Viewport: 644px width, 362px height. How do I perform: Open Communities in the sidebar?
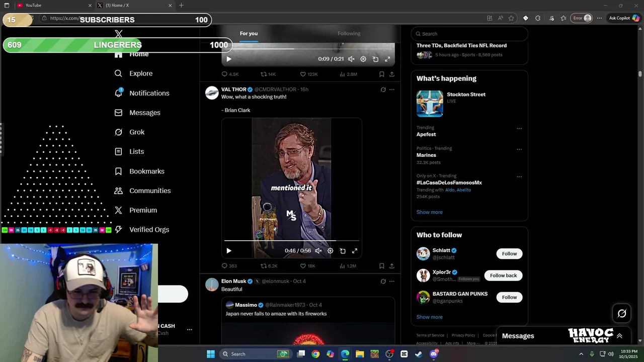142,191
